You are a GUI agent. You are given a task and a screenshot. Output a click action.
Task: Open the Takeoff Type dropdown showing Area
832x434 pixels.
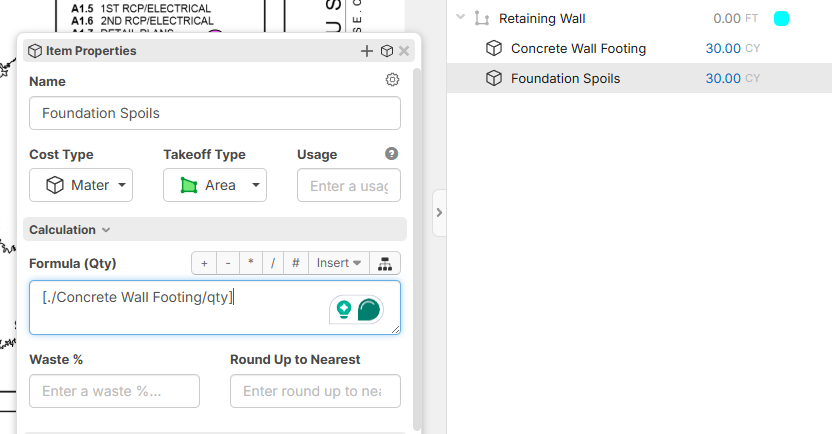coord(215,185)
